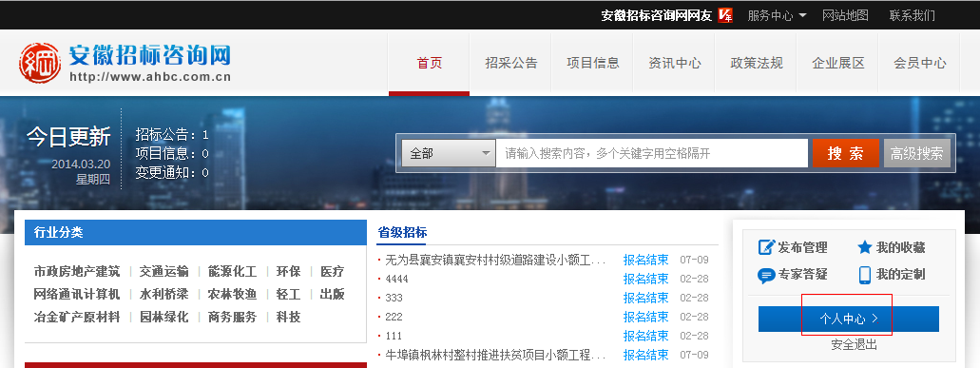980x368 pixels.
Task: Open the 无为县襄安镇 bidding notice
Action: click(495, 260)
